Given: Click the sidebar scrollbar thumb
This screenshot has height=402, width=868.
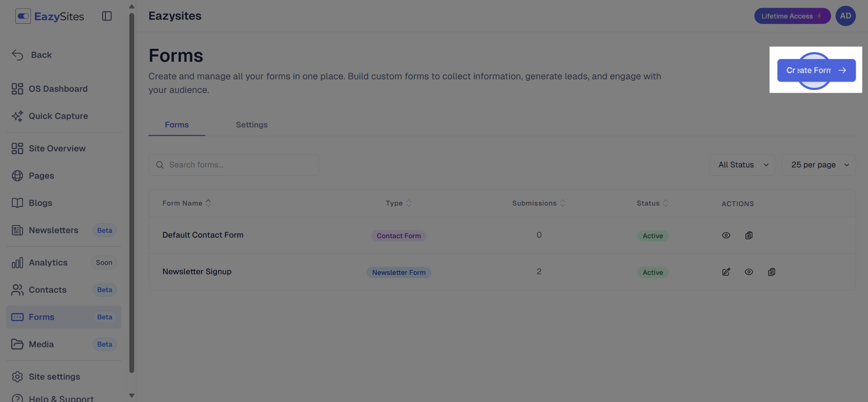Looking at the screenshot, I should [131, 193].
